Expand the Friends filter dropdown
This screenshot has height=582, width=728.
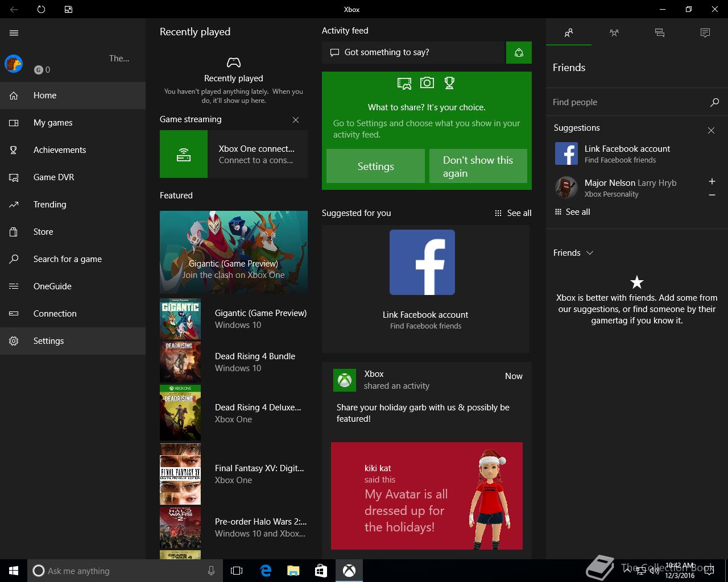click(573, 253)
